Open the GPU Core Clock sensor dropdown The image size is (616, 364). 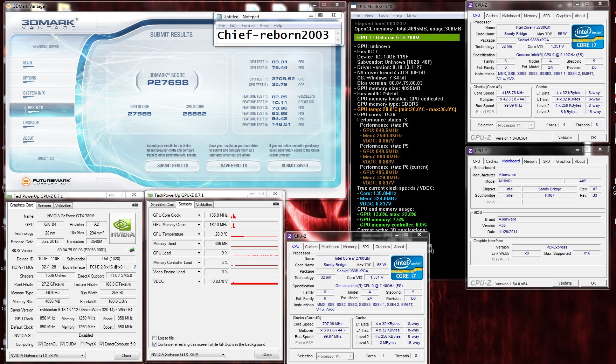(x=199, y=215)
